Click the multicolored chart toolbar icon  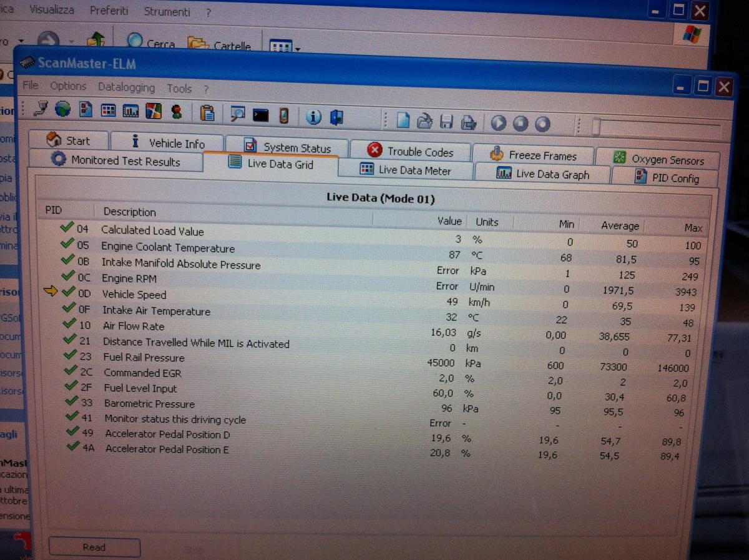pos(153,112)
